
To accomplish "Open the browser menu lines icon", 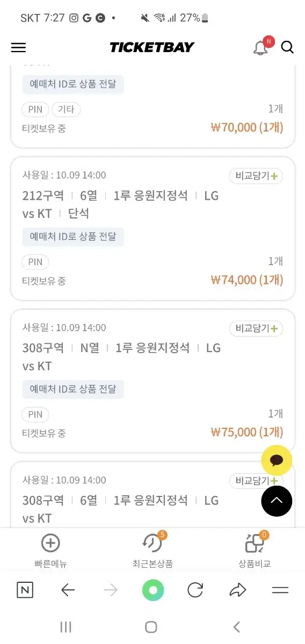I will (280, 590).
